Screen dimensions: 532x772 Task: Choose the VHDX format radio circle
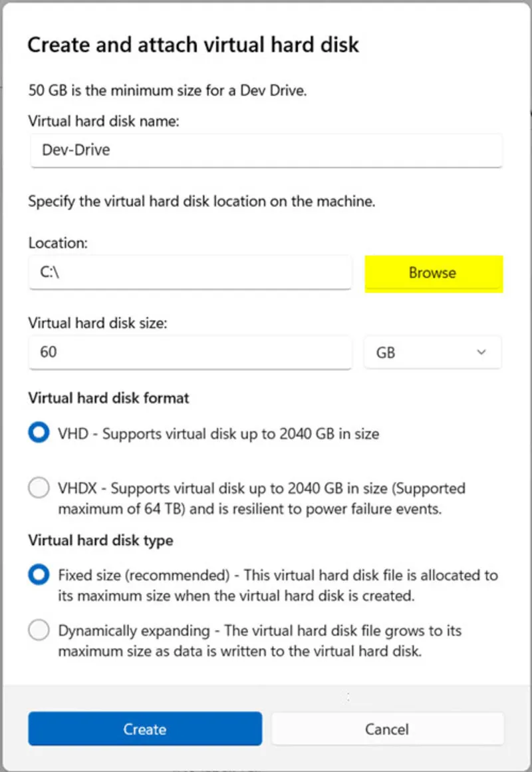[x=39, y=488]
